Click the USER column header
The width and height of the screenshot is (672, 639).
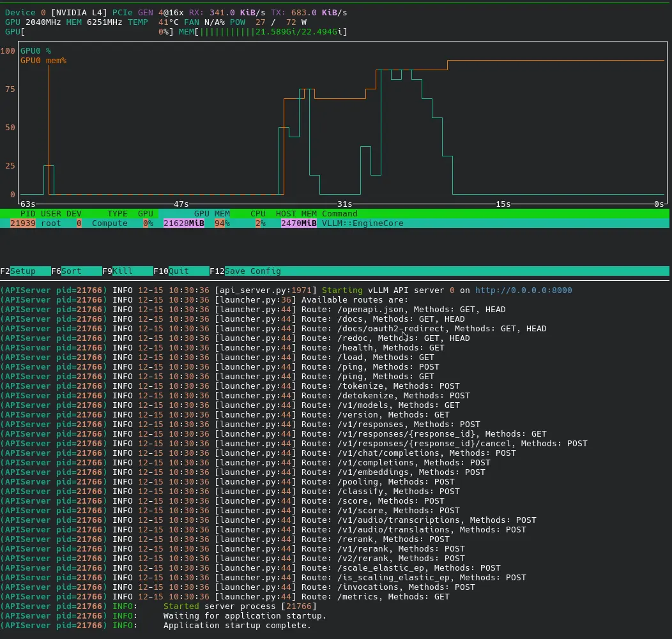51,214
